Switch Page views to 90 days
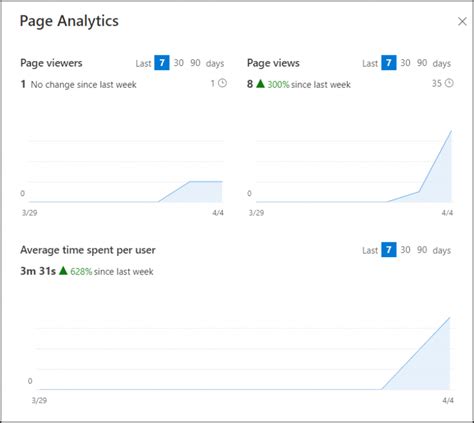Screen dimensions: 474x423 click(422, 63)
